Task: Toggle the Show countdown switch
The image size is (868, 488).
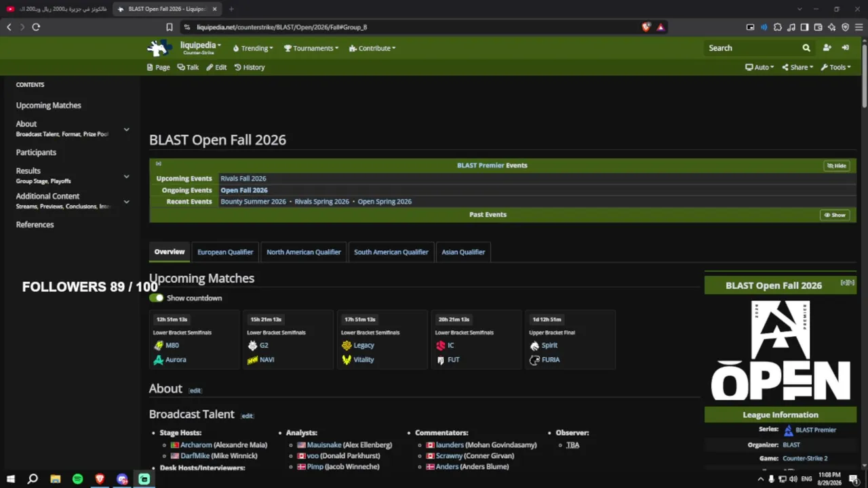Action: [x=157, y=298]
